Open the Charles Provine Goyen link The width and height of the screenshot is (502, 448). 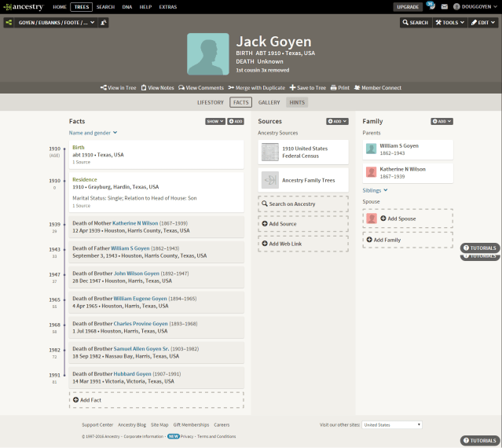click(141, 324)
